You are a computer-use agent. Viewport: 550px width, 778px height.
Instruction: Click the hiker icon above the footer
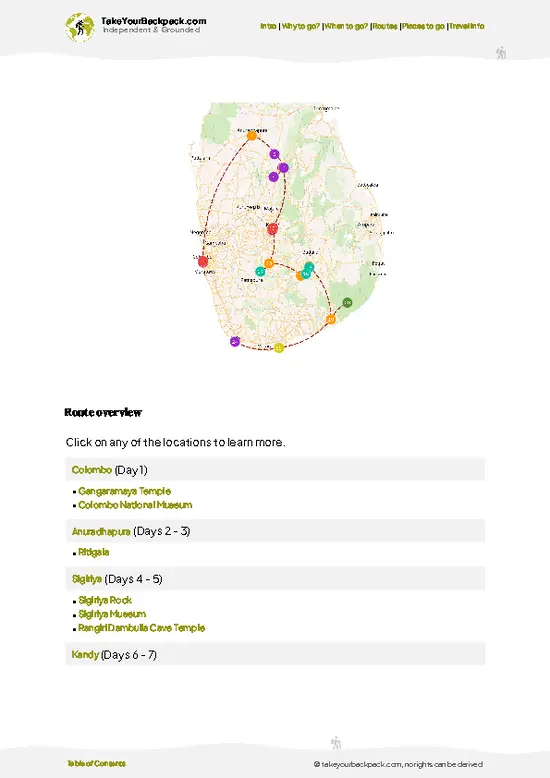336,743
